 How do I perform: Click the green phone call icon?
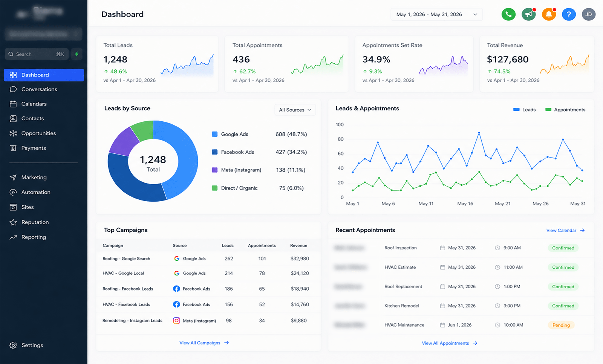pyautogui.click(x=508, y=14)
